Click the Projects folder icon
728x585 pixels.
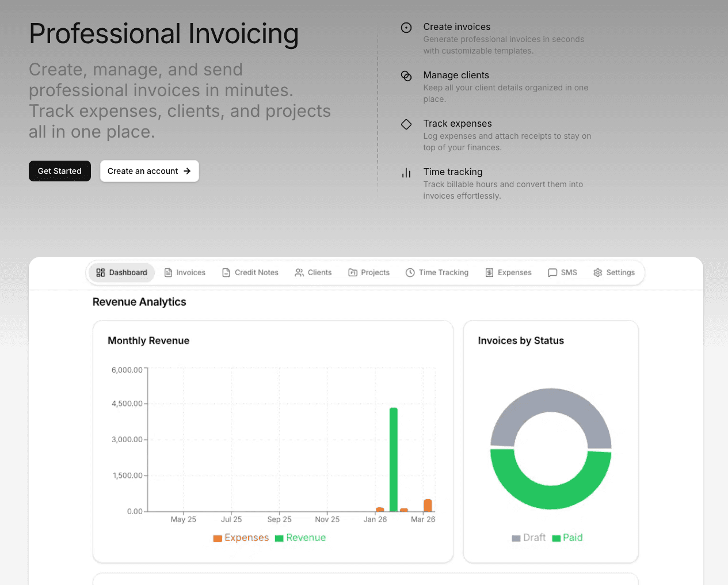[353, 272]
